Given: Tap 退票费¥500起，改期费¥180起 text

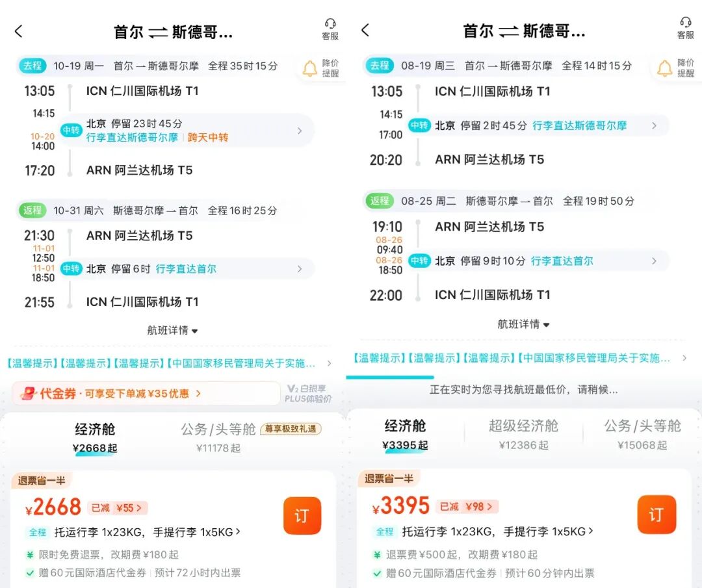Looking at the screenshot, I should (x=461, y=555).
